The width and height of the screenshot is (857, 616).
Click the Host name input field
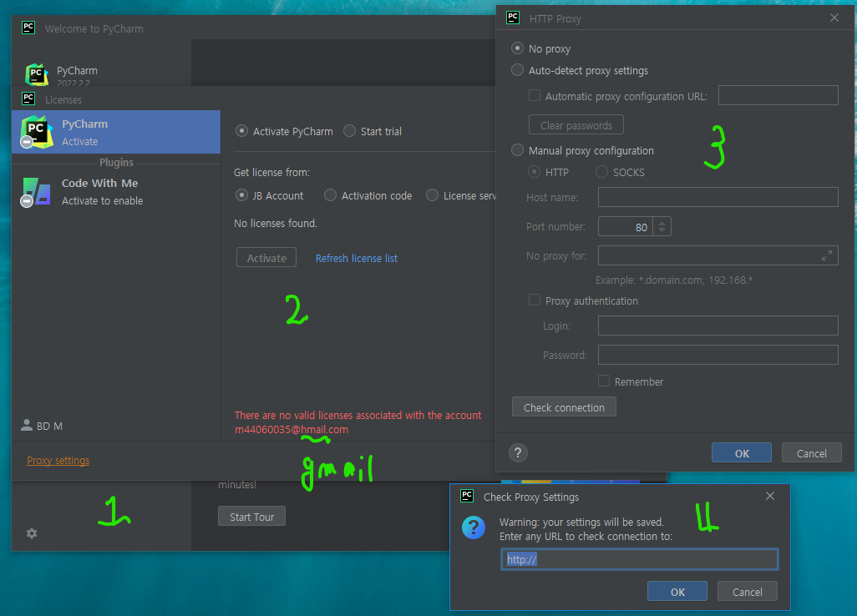[718, 197]
